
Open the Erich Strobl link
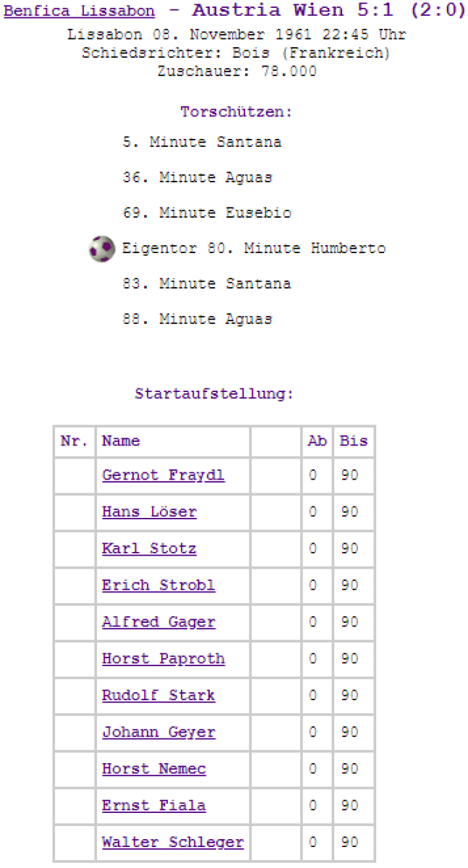coord(158,585)
